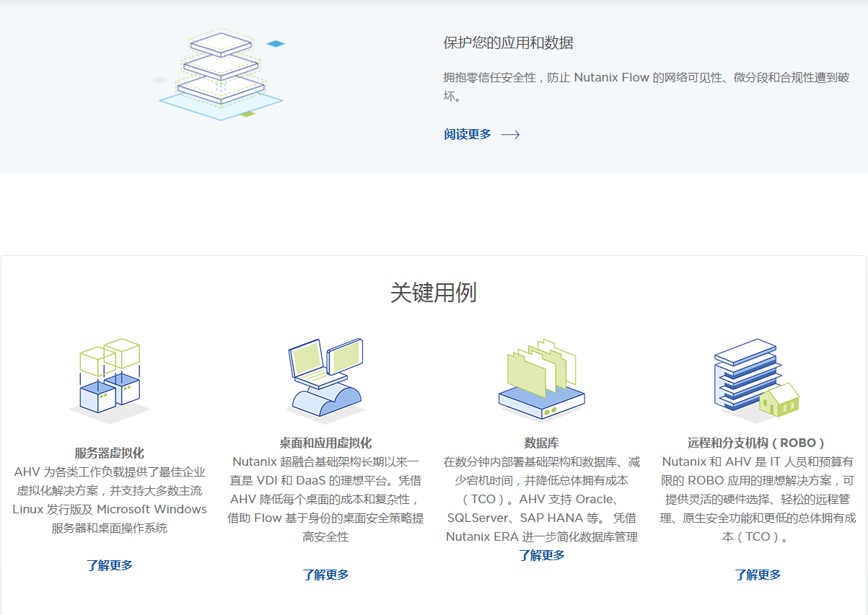This screenshot has width=868, height=615.
Task: Click the 桌面和应用虚拟化 title text
Action: pyautogui.click(x=325, y=443)
